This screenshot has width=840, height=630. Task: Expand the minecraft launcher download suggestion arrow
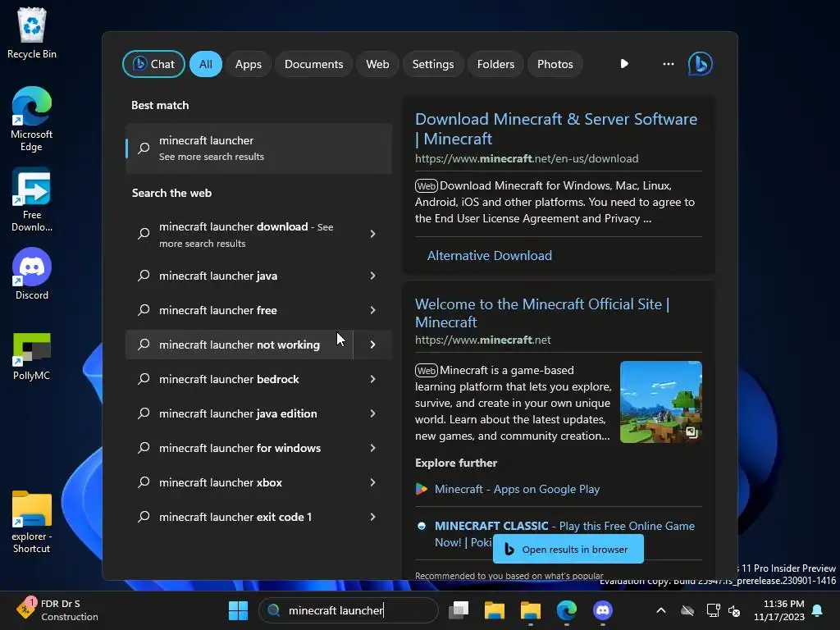click(x=373, y=234)
